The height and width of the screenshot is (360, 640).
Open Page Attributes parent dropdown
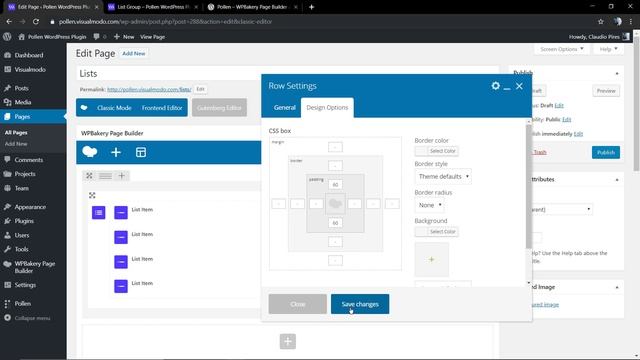point(561,209)
